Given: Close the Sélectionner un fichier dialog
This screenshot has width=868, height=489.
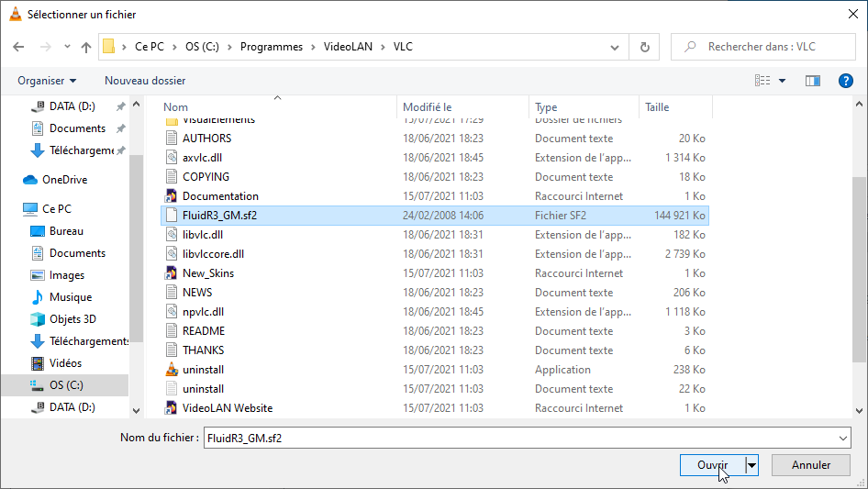Looking at the screenshot, I should click(x=853, y=14).
